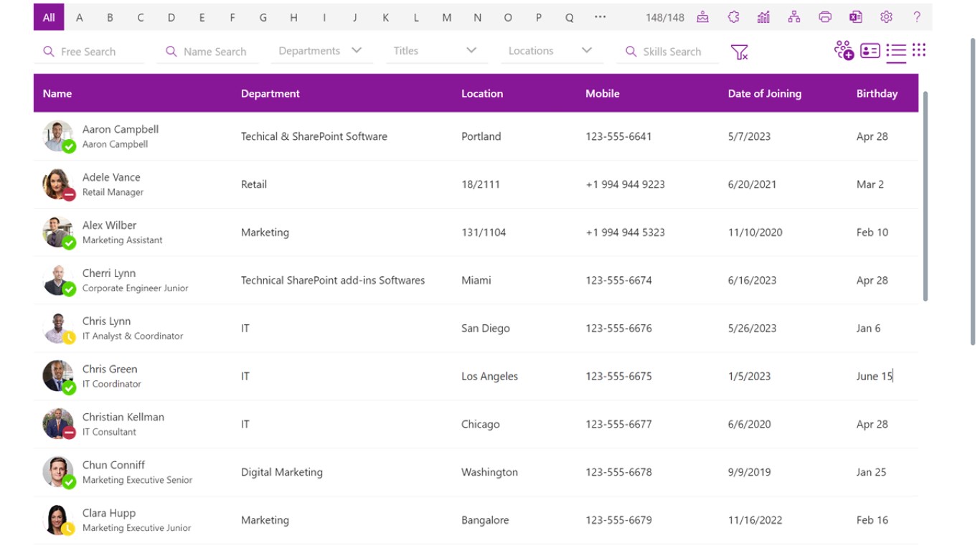This screenshot has height=551, width=980.
Task: Switch to profile card view
Action: point(870,50)
